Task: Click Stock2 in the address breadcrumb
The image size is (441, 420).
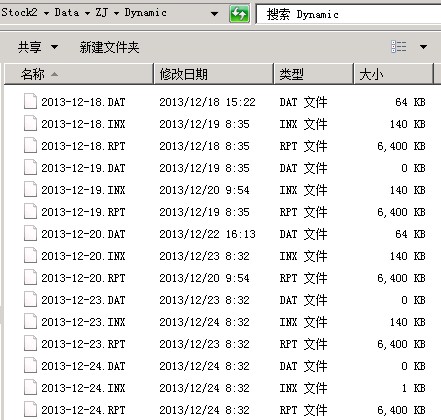Action: [x=19, y=12]
